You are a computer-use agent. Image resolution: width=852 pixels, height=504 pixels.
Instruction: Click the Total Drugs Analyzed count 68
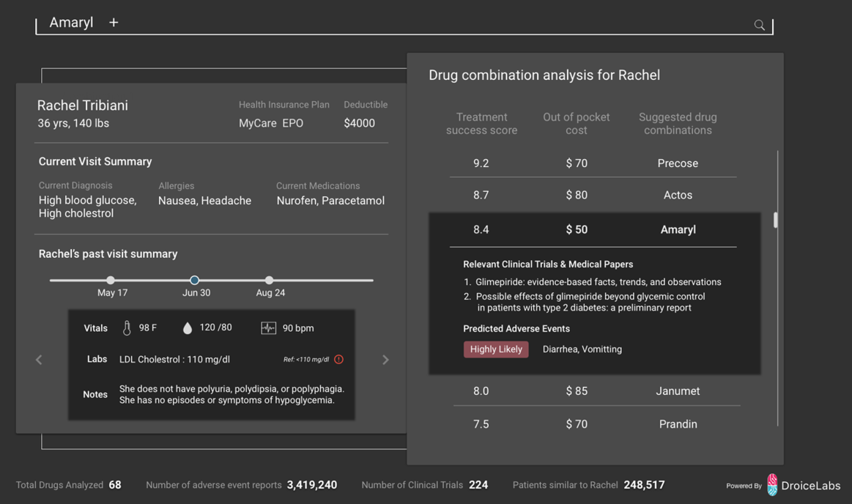[115, 485]
